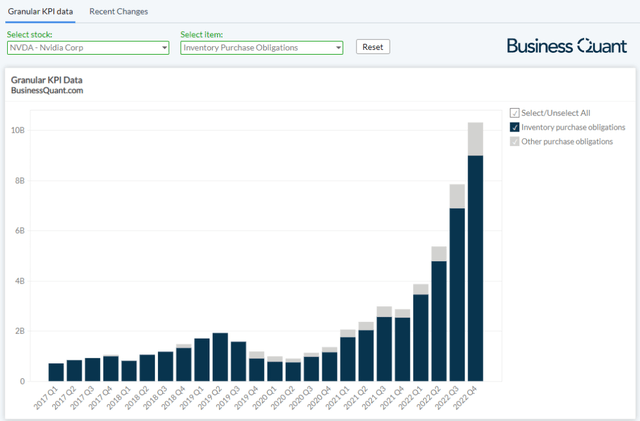The image size is (640, 421).
Task: Click the Inventory purchase obligations legend label
Action: pos(573,127)
